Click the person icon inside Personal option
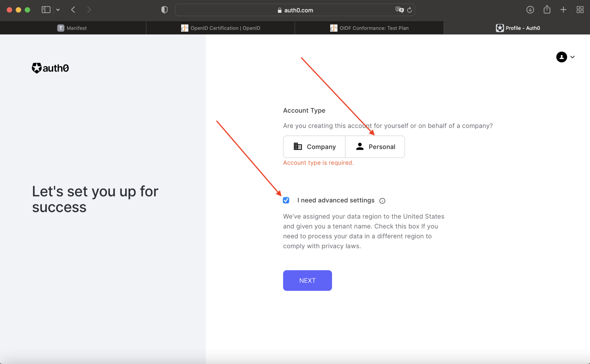This screenshot has width=590, height=364. [359, 147]
